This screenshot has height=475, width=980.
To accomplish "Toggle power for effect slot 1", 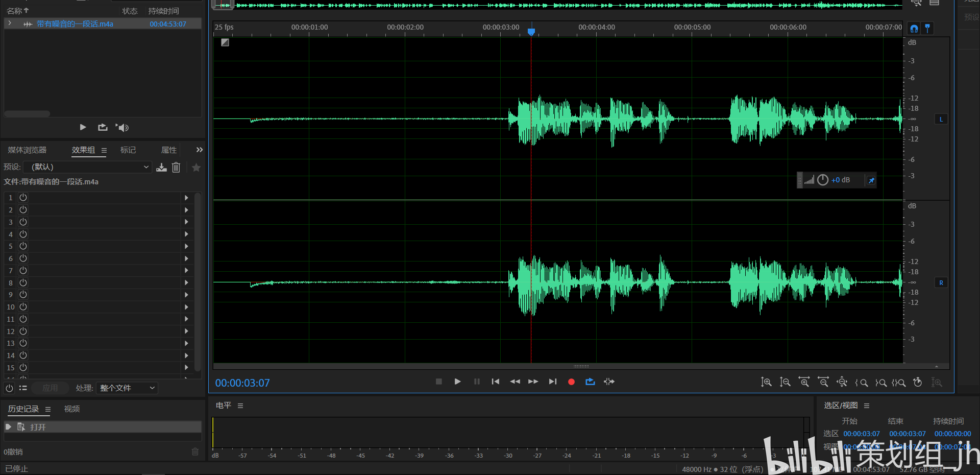I will [23, 198].
